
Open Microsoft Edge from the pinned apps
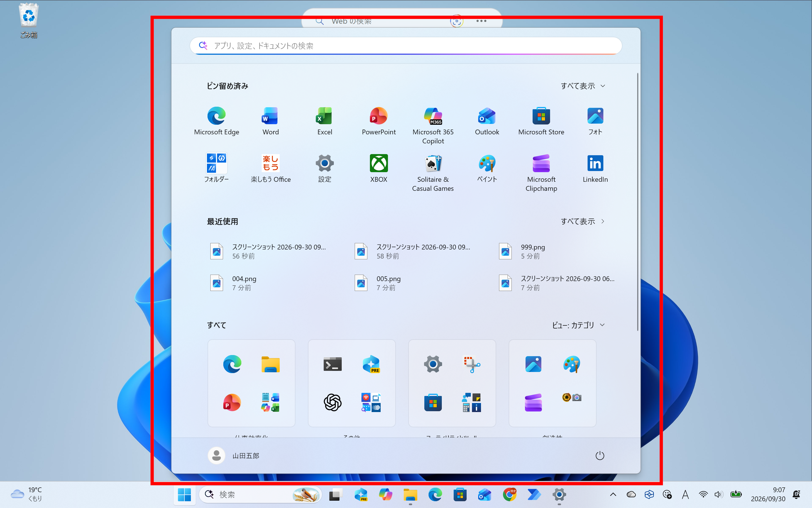(217, 121)
